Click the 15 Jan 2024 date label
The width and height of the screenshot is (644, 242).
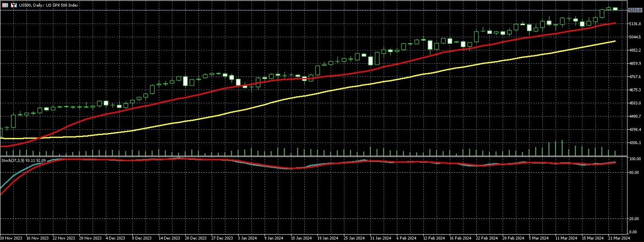point(301,238)
